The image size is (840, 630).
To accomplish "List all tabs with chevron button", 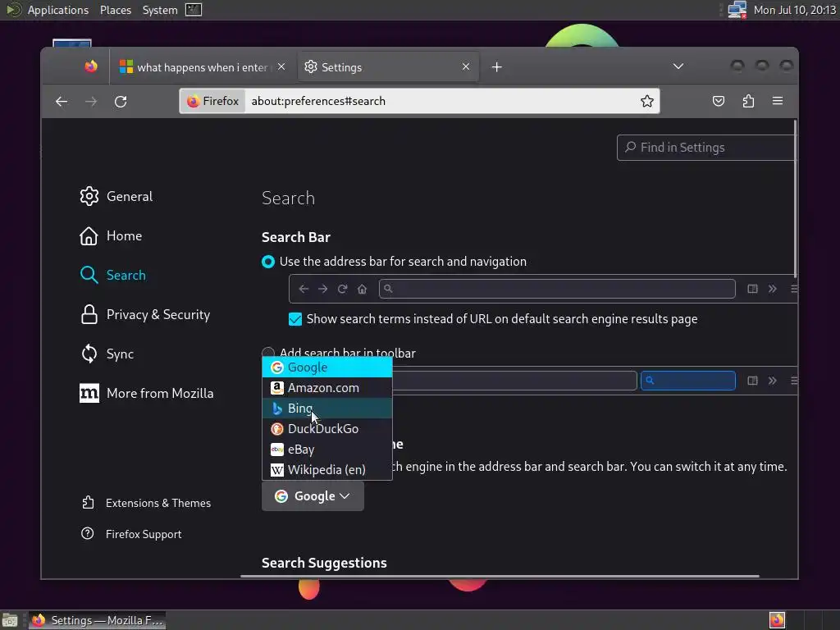I will pos(678,66).
